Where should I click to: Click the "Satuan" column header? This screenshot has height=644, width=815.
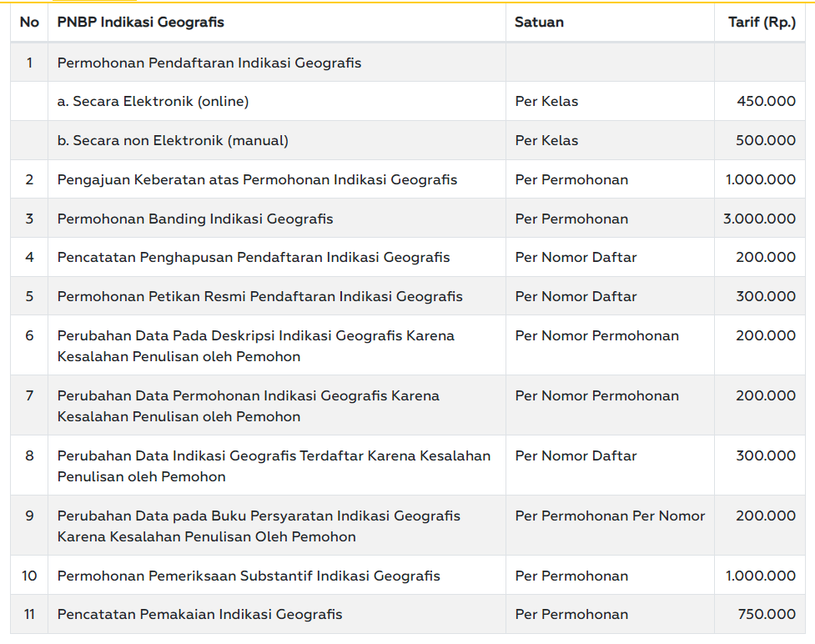point(539,23)
